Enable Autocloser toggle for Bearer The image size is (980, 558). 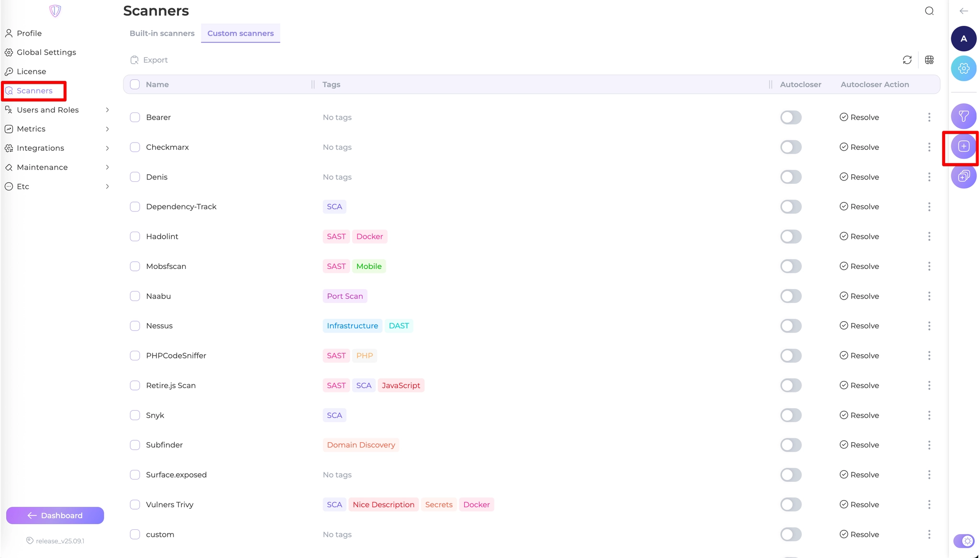point(791,117)
